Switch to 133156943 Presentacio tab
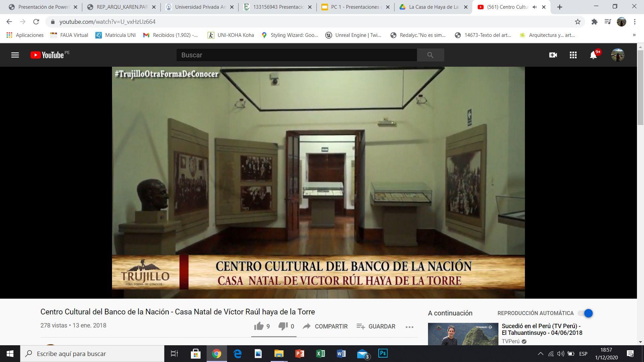 point(278,7)
